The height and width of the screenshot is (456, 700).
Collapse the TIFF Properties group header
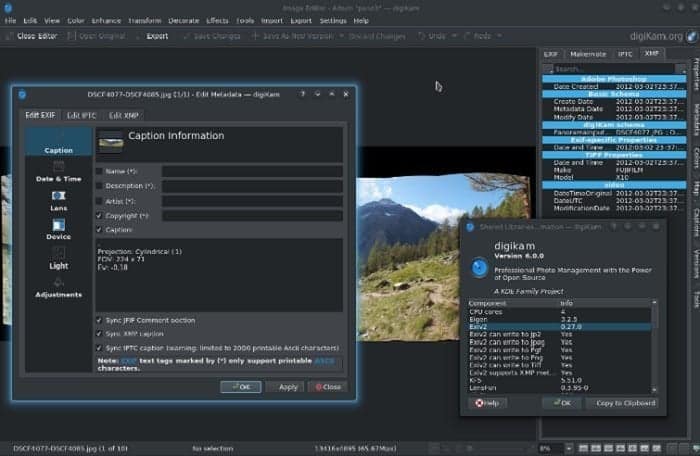614,155
